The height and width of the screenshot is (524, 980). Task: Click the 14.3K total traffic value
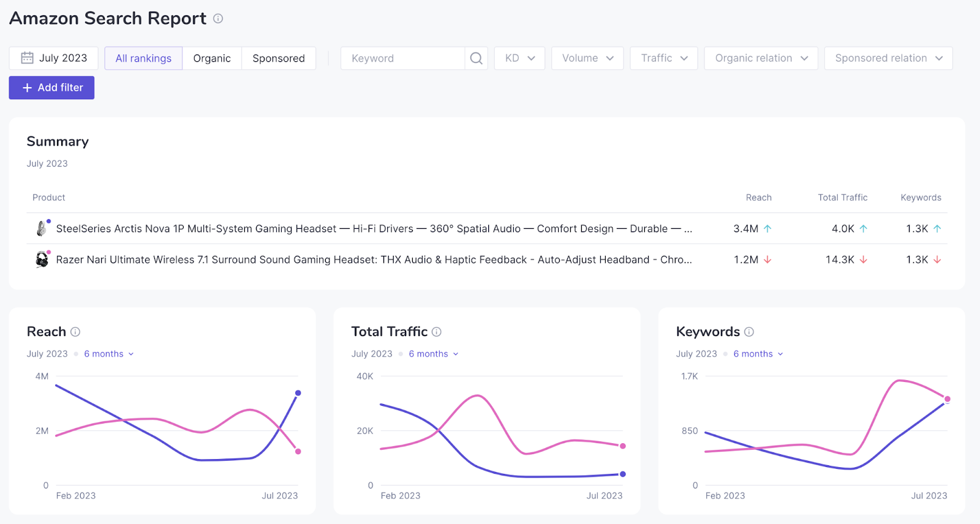(x=840, y=260)
